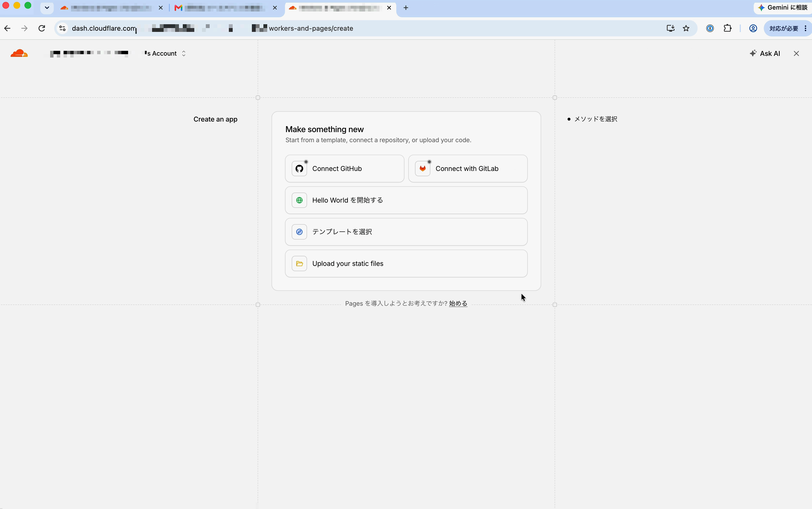
Task: Open the 1Password extension icon
Action: coord(710,28)
